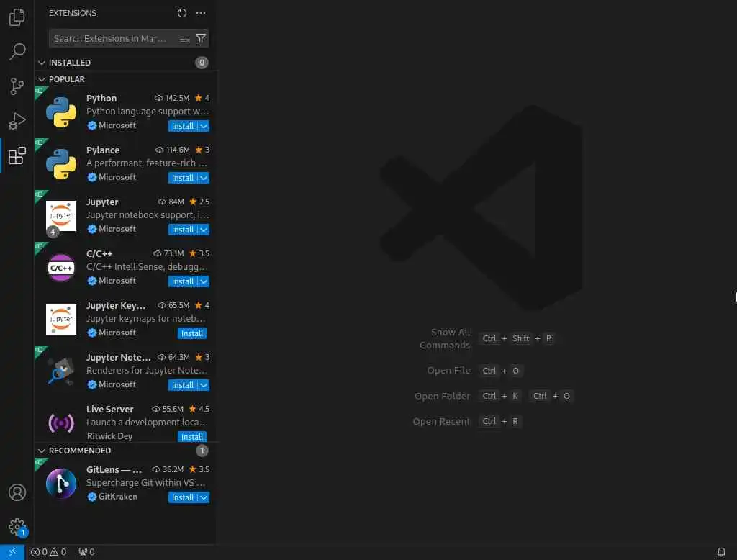Open GitLens install options dropdown arrow

[x=204, y=497]
